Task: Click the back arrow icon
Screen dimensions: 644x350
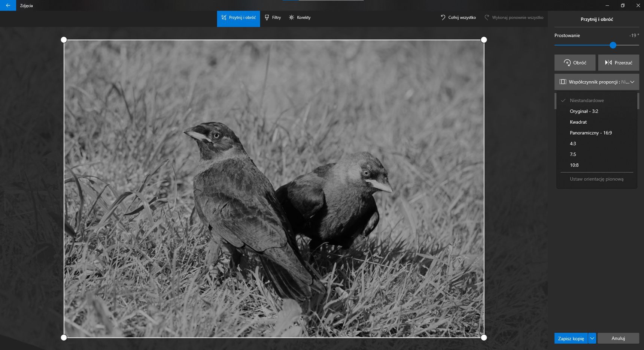Action: pyautogui.click(x=8, y=5)
